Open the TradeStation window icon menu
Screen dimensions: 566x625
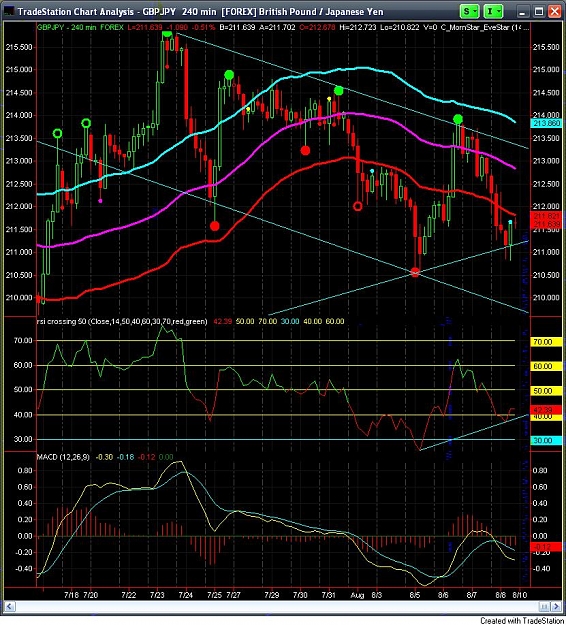(9, 11)
